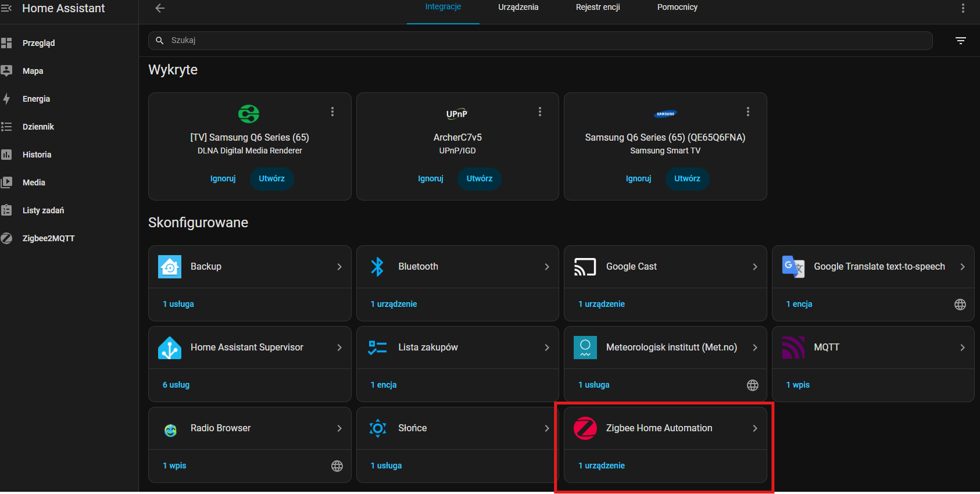Switch to the Pomocnicy tab
Viewport: 980px width, 494px height.
pos(677,8)
